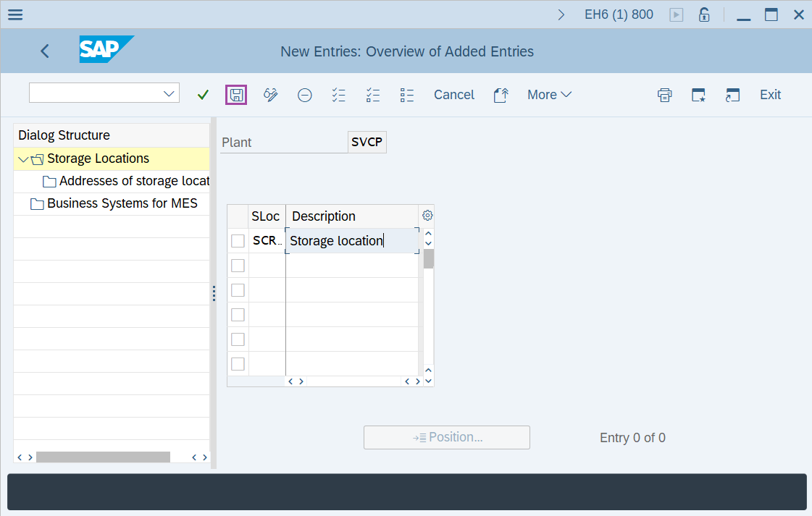Collapse the Storage Locations tree node
This screenshot has width=812, height=516.
[x=24, y=159]
